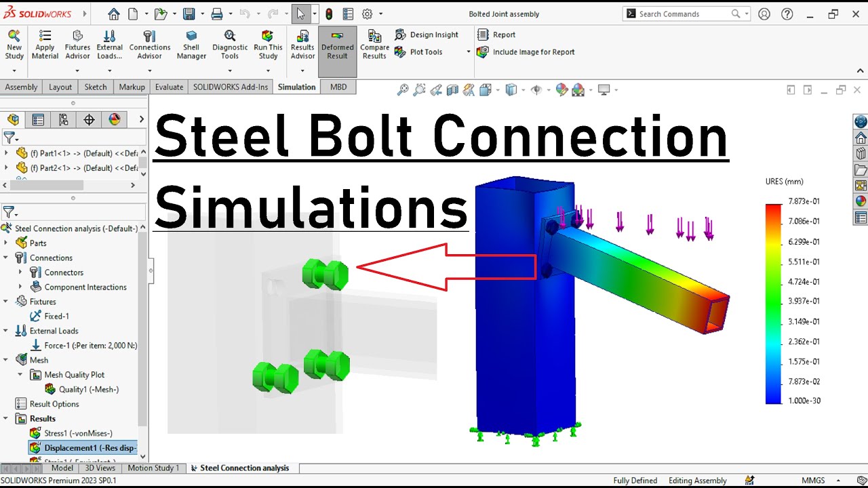Open dropdown arrow next to Print
This screenshot has height=488, width=868.
(230, 14)
